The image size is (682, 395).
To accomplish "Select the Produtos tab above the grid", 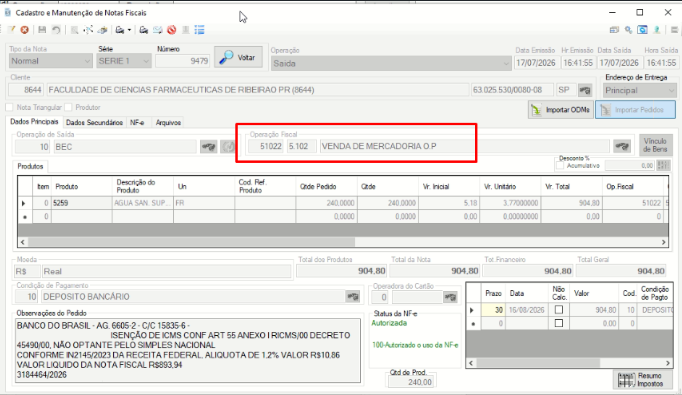I will pos(30,166).
